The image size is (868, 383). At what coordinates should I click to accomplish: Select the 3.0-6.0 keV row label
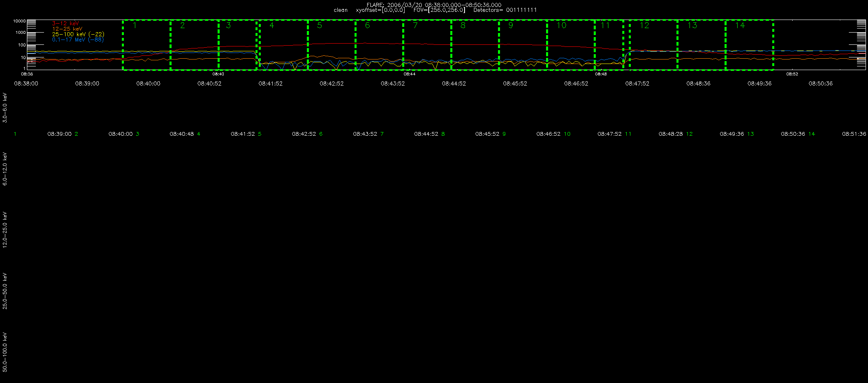[5, 108]
